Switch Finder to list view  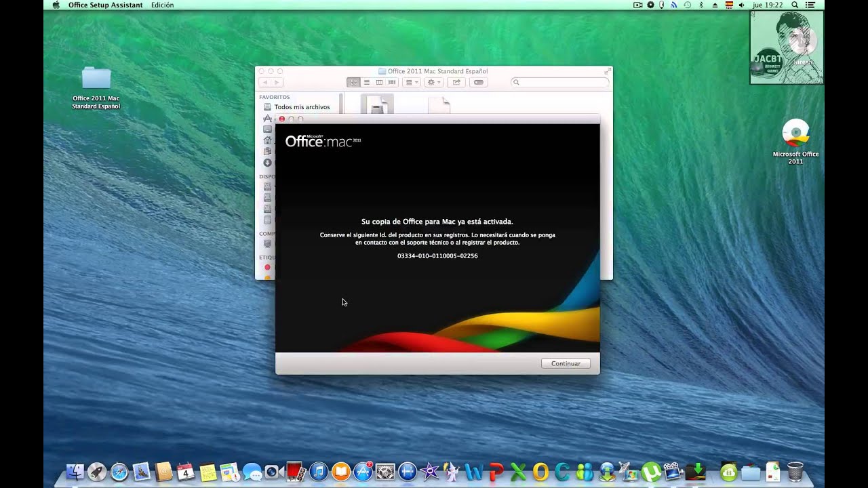coord(366,82)
